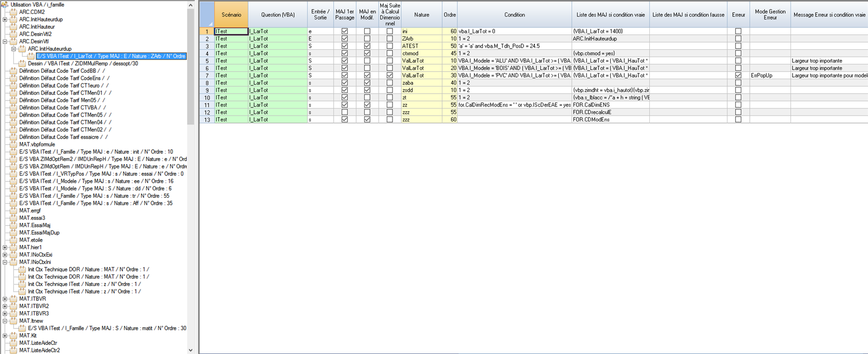This screenshot has height=354, width=868.
Task: Expand the MAT.ITBVR2 tree node
Action: pyautogui.click(x=5, y=306)
